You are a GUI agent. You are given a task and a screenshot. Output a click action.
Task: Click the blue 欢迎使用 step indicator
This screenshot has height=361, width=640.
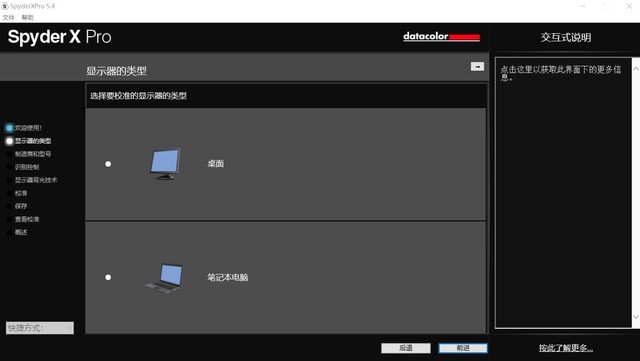coord(9,128)
